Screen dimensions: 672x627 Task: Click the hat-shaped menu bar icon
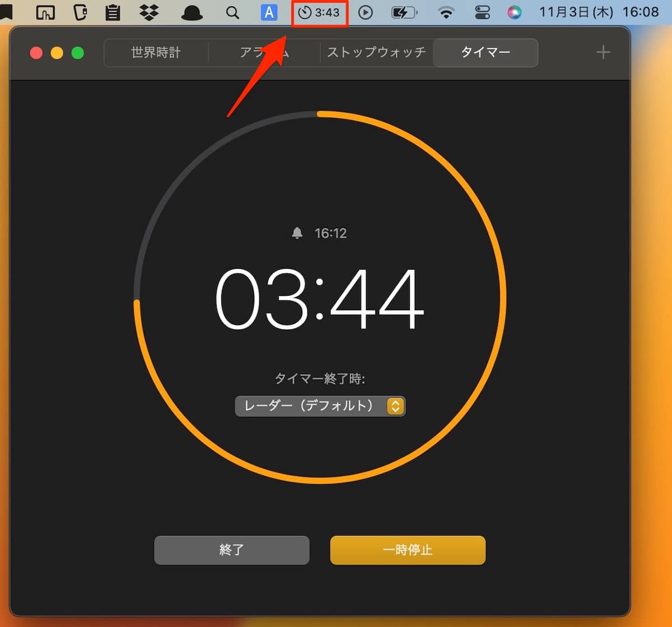tap(192, 13)
